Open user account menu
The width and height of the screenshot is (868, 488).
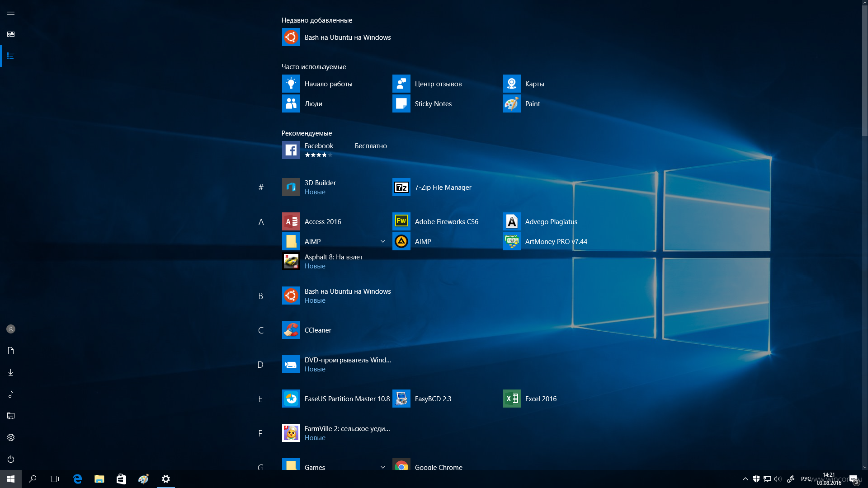coord(11,329)
